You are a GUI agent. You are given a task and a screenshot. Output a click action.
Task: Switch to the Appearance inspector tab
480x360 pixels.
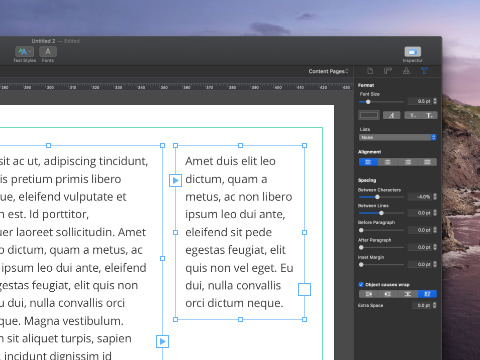click(x=406, y=71)
